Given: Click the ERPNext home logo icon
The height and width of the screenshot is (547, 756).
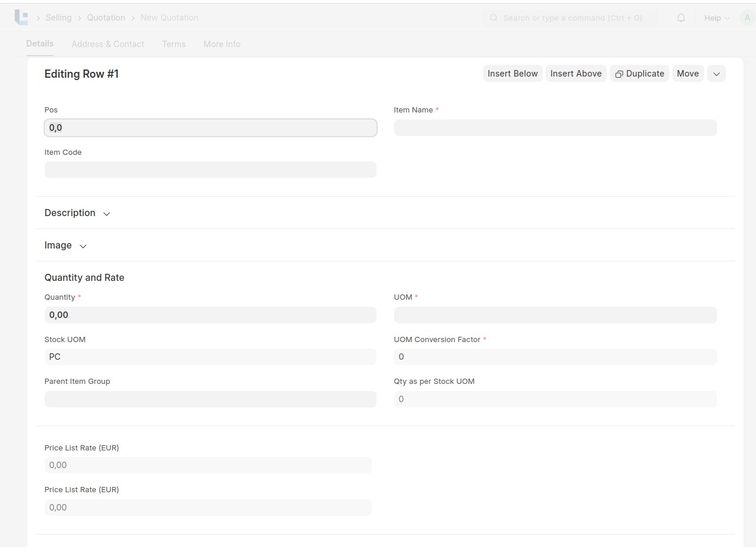Looking at the screenshot, I should (21, 18).
